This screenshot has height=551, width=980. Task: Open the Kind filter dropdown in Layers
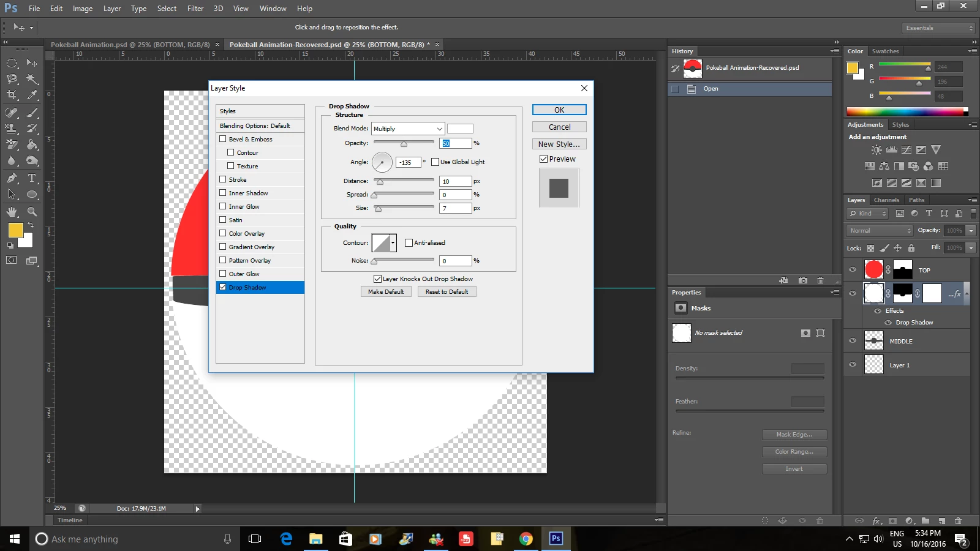coord(868,214)
